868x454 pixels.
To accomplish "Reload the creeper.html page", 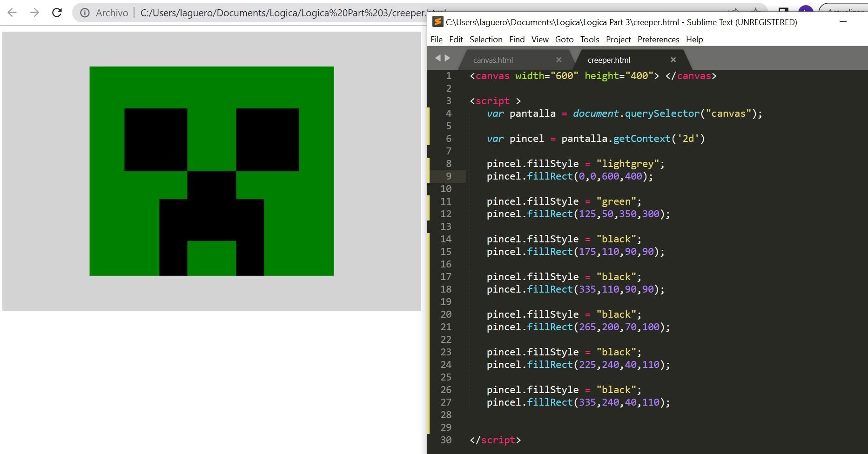I will coord(57,13).
